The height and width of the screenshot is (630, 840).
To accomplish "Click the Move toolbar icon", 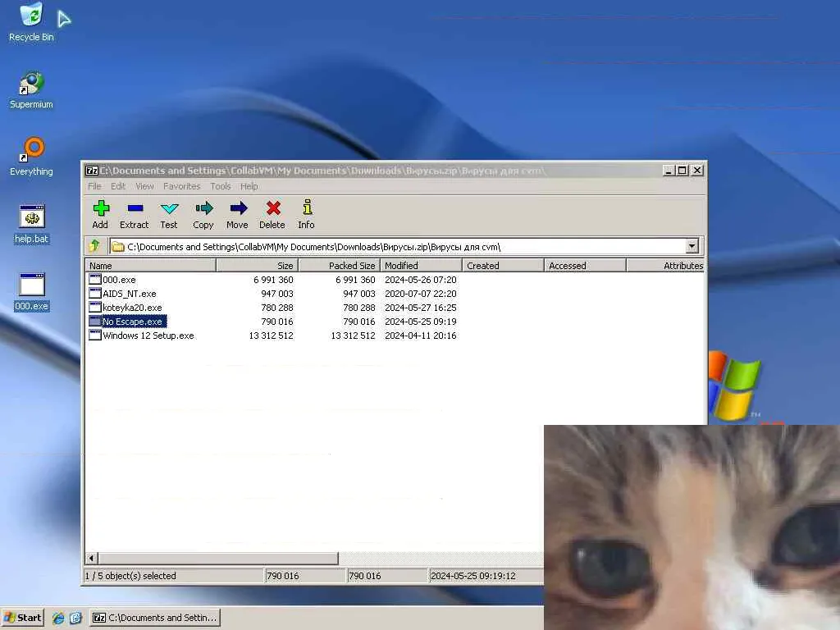I will [238, 208].
